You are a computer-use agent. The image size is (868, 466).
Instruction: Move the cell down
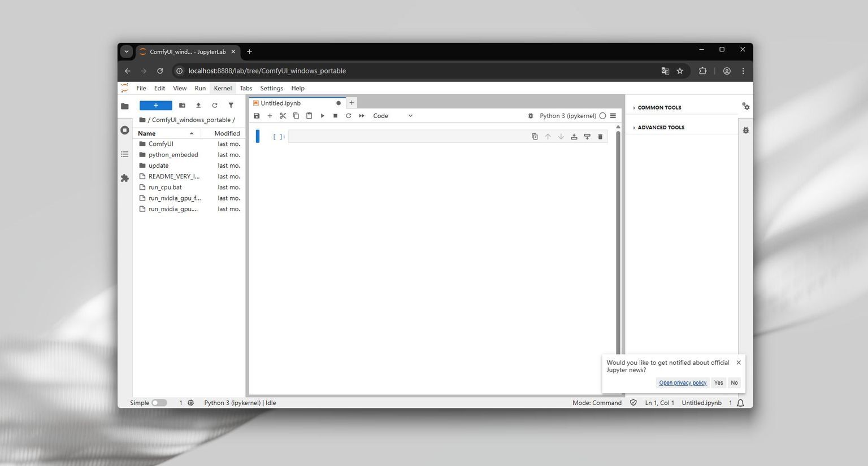561,137
